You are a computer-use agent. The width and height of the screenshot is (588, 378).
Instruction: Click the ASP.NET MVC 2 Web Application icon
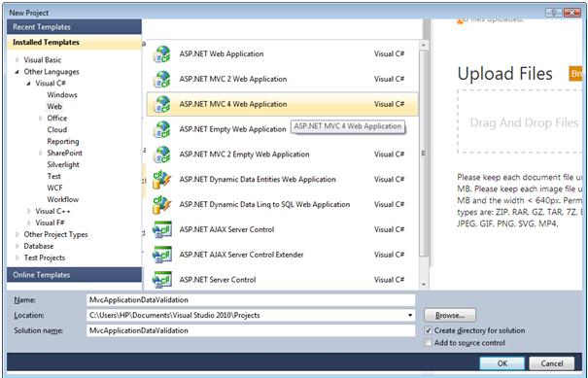(162, 79)
